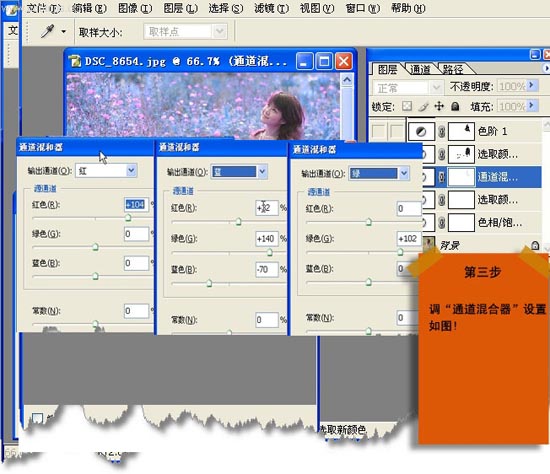550x474 pixels.
Task: Minimize the DSC_8654.jpg document window
Action: (304, 61)
